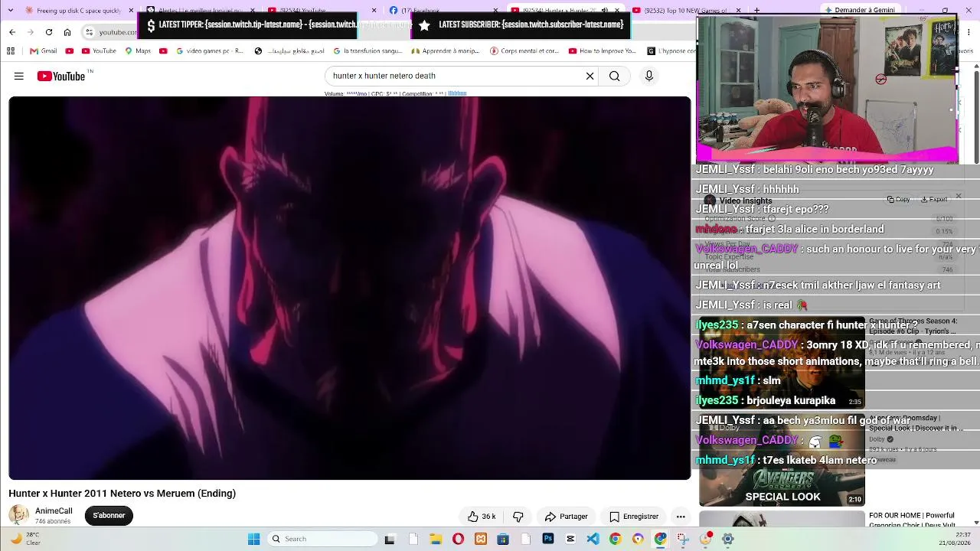The width and height of the screenshot is (980, 551).
Task: Close the 'Freeing up disk C space' tab
Action: 131,11
